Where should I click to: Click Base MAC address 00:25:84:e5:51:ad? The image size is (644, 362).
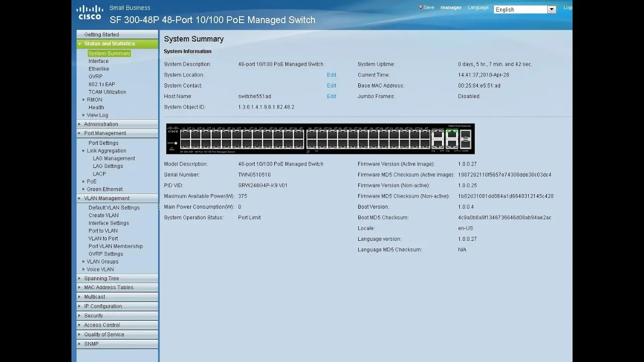(x=479, y=85)
